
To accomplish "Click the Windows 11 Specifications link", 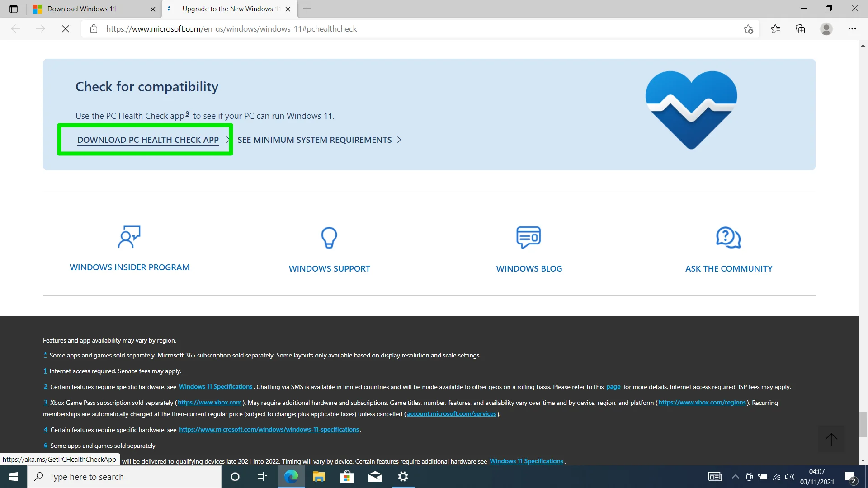I will click(x=215, y=387).
